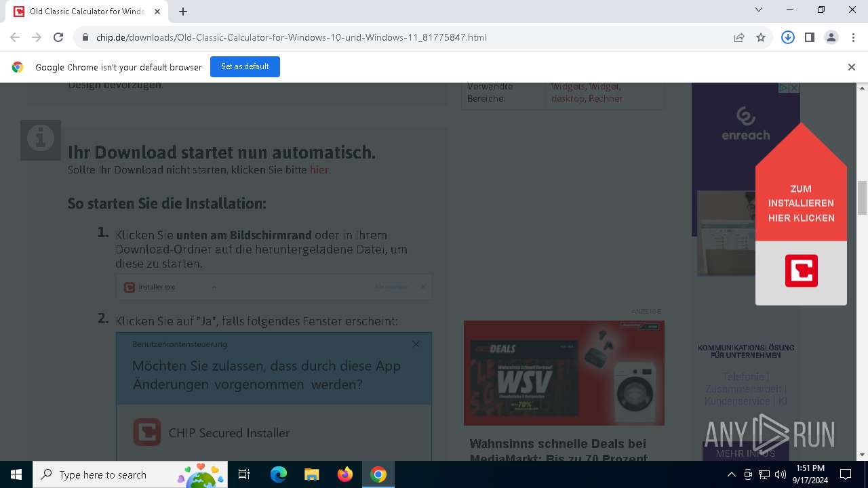Open the enreach ad logo
868x488 pixels.
[745, 123]
